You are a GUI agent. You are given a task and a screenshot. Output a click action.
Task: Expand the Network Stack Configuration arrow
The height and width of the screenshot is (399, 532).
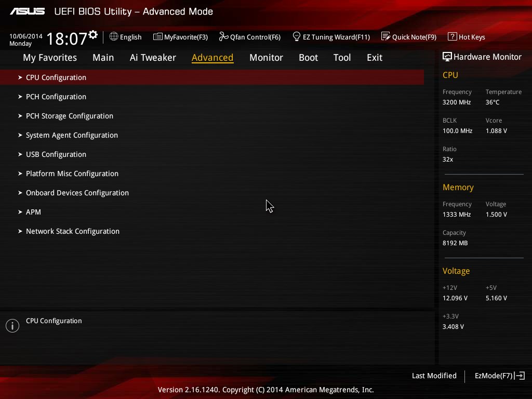(20, 231)
